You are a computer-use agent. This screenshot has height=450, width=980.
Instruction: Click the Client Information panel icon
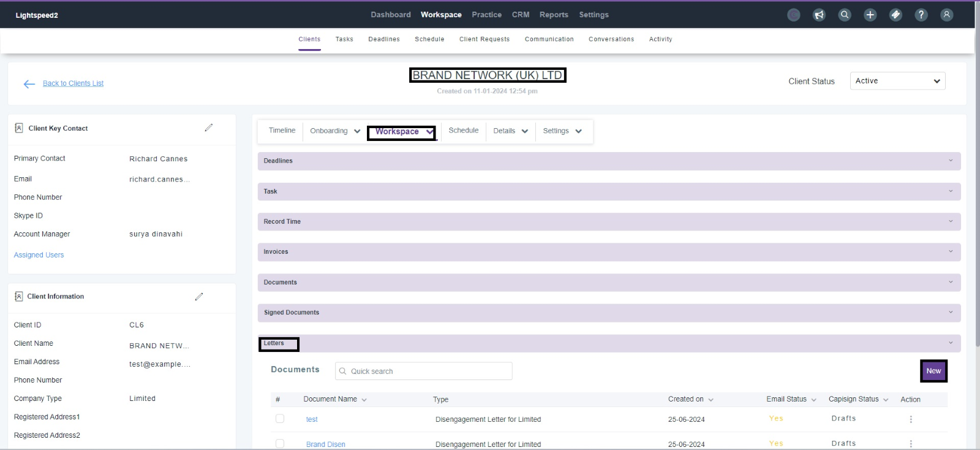pyautogui.click(x=18, y=296)
